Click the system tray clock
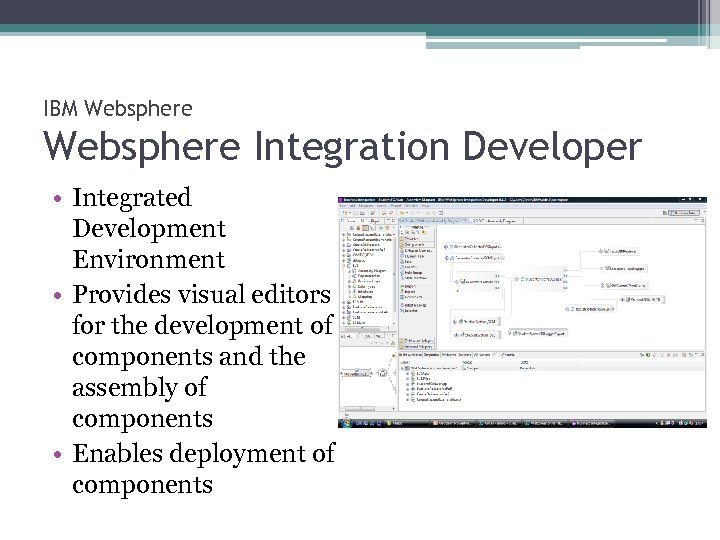 point(700,423)
